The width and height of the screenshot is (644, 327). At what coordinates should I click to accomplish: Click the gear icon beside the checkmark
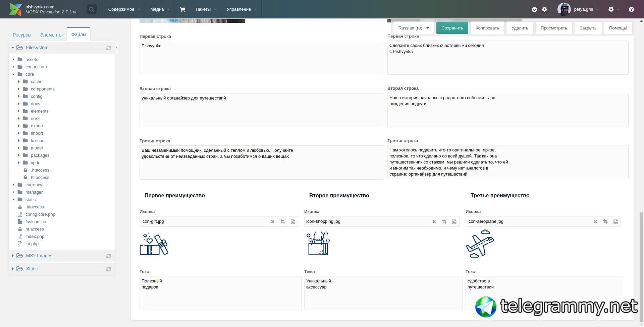pyautogui.click(x=544, y=9)
